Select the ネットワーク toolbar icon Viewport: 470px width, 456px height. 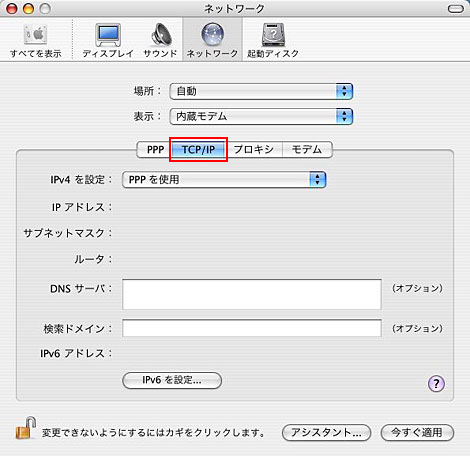click(212, 40)
